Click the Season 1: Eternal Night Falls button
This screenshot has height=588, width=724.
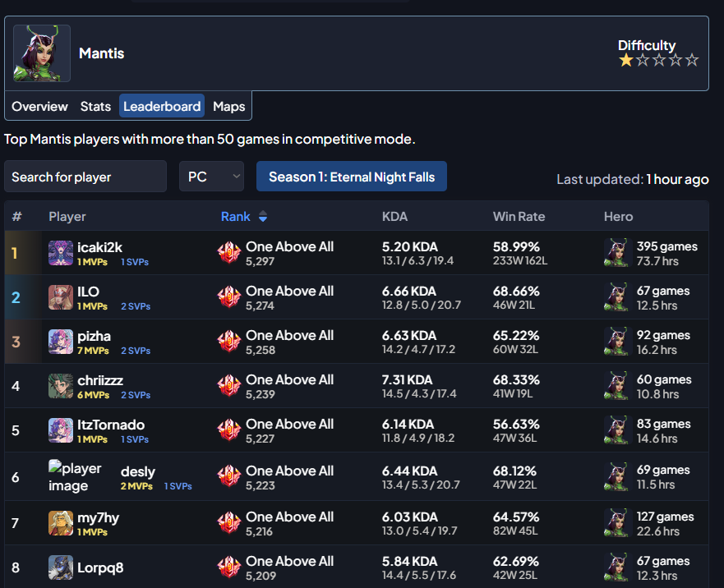click(x=352, y=177)
